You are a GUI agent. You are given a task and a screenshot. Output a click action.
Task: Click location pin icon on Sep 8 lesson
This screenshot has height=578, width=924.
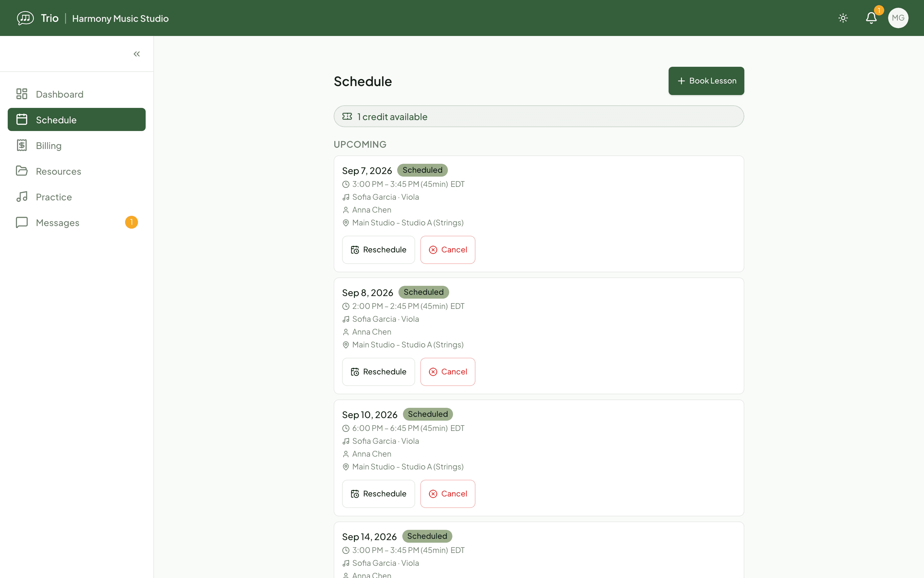coord(346,345)
